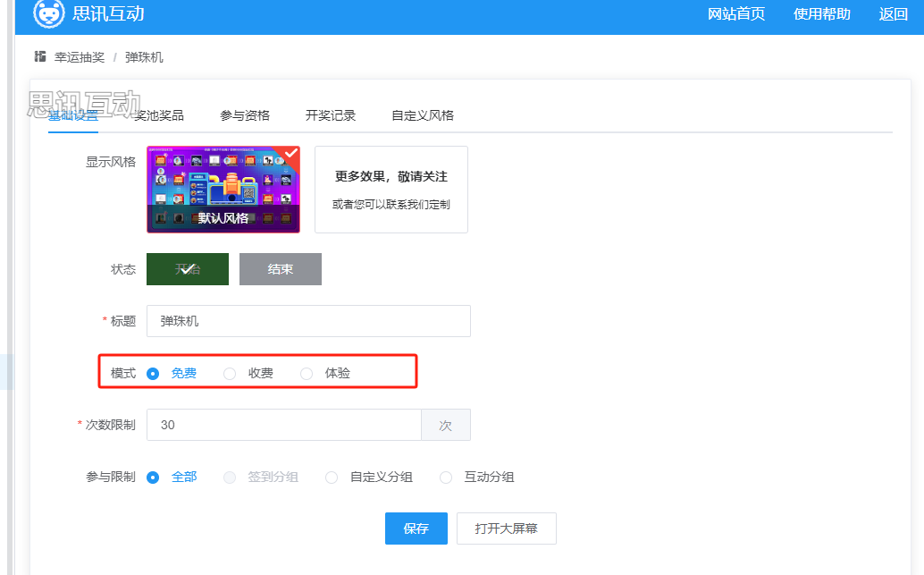Click the 思讯互动 bear logo icon
The image size is (924, 575).
click(x=49, y=13)
